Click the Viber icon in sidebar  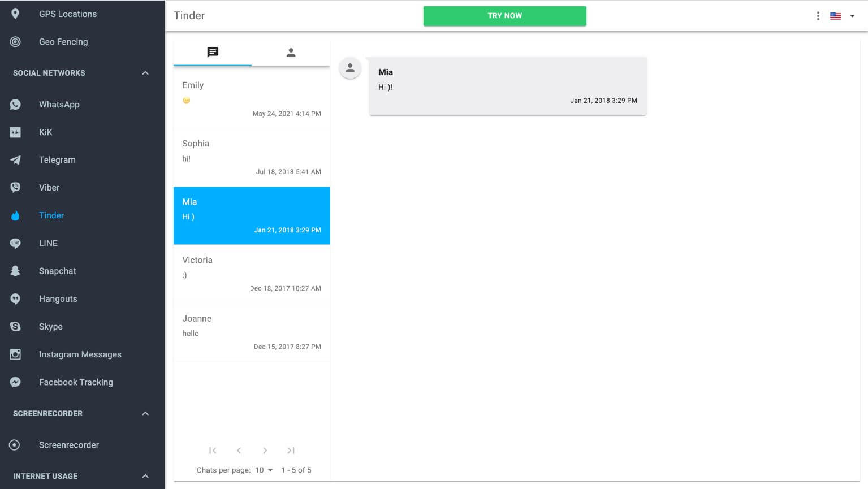(x=15, y=187)
